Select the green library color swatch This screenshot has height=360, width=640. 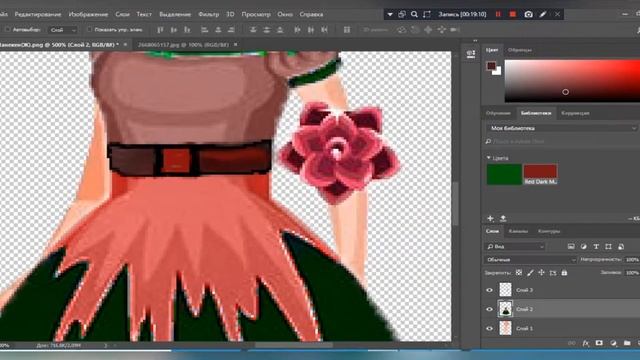504,174
